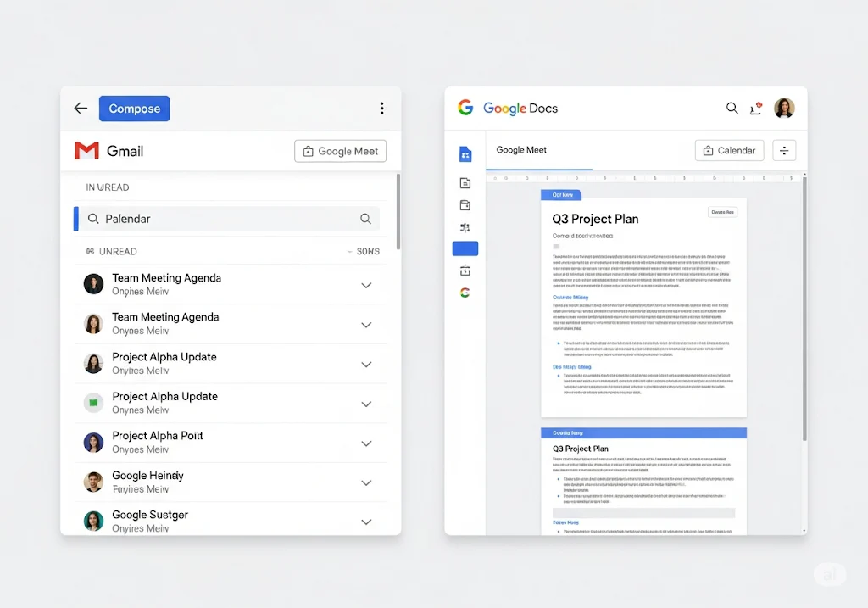The width and height of the screenshot is (868, 608).
Task: Click the Gmail list scrollbar
Action: pos(398,211)
